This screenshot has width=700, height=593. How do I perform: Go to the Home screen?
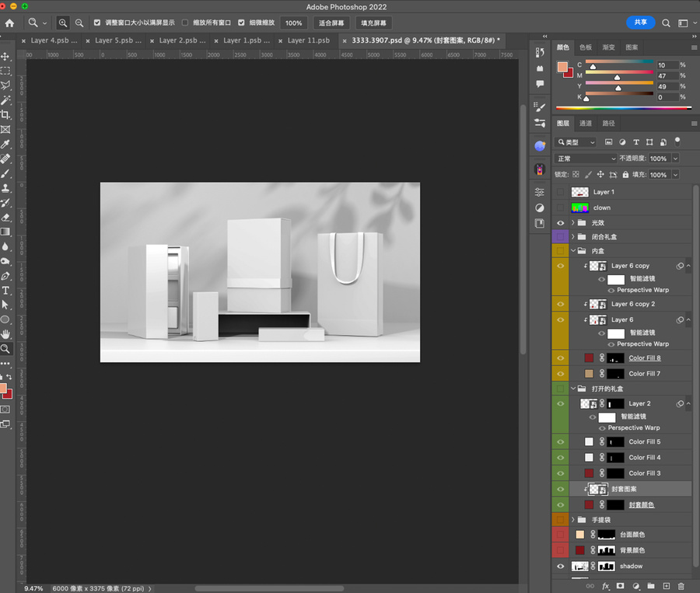tap(9, 23)
